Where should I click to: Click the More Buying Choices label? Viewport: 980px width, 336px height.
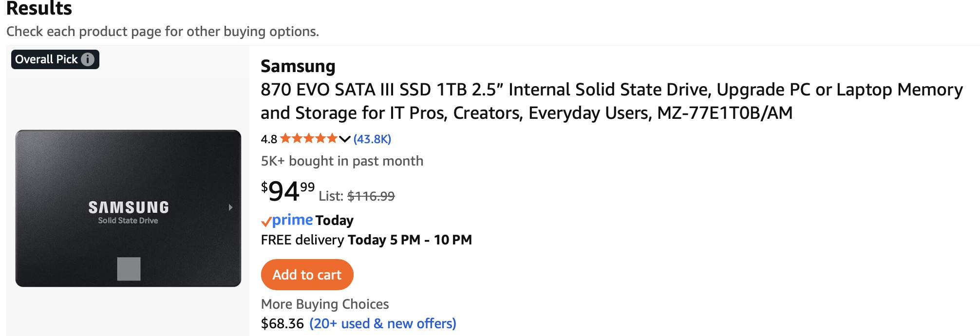click(325, 304)
